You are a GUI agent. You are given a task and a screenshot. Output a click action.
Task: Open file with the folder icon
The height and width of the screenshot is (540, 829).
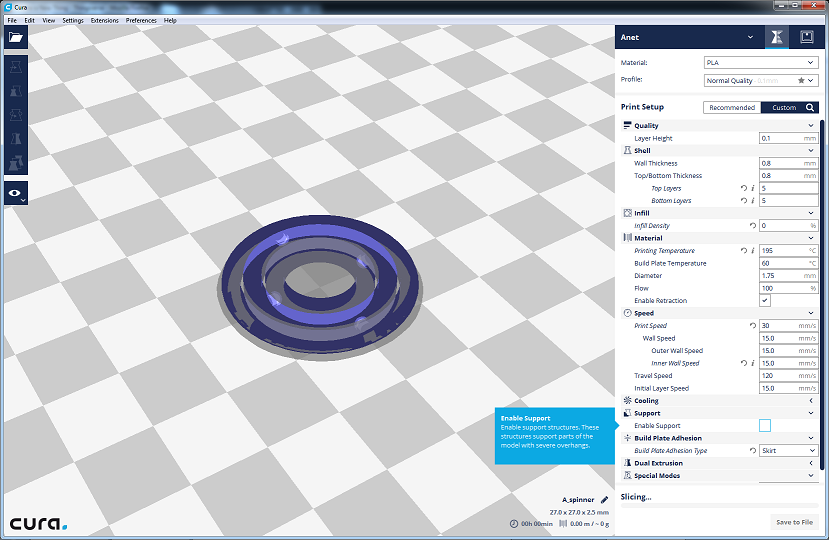tap(16, 38)
